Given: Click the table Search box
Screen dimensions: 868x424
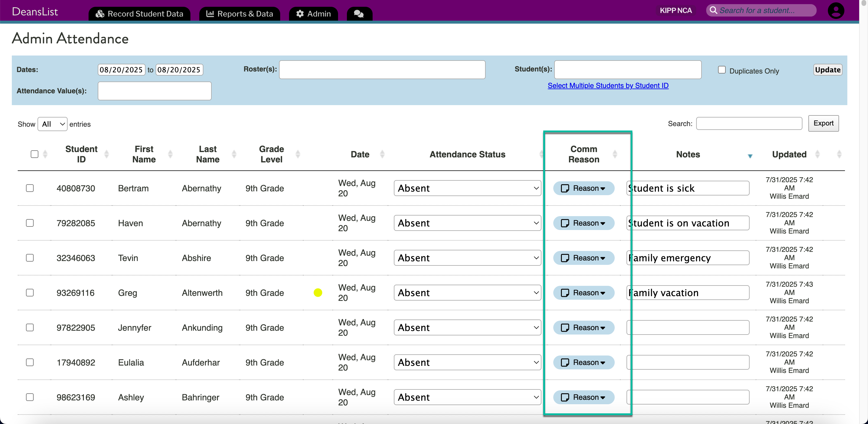Looking at the screenshot, I should point(749,123).
